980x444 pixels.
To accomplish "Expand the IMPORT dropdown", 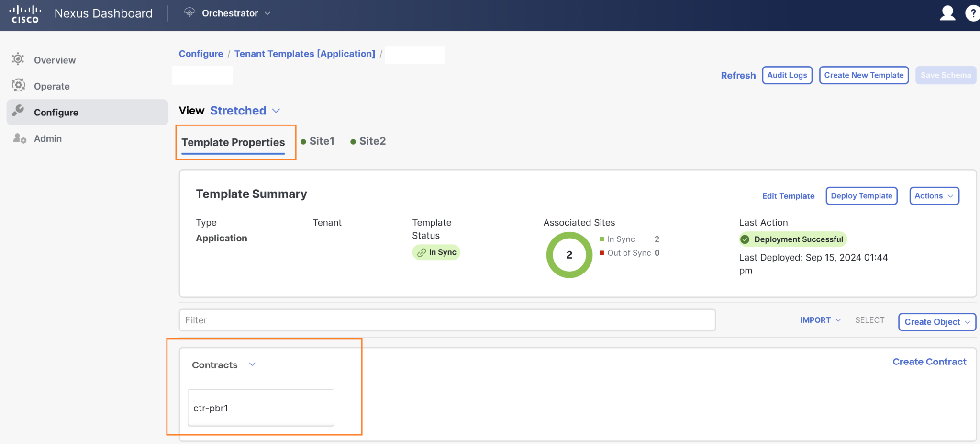I will coord(820,320).
